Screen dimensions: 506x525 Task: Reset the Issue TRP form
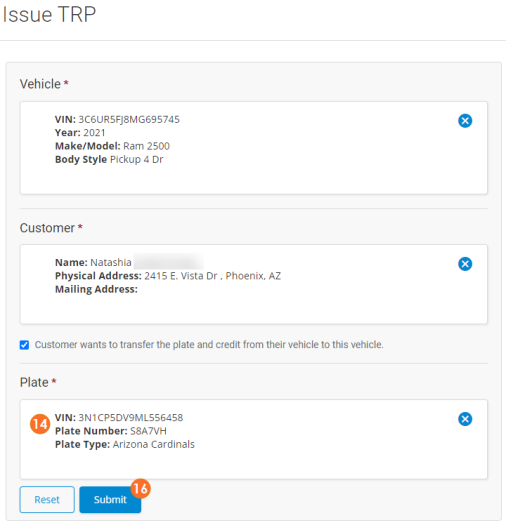tap(47, 500)
